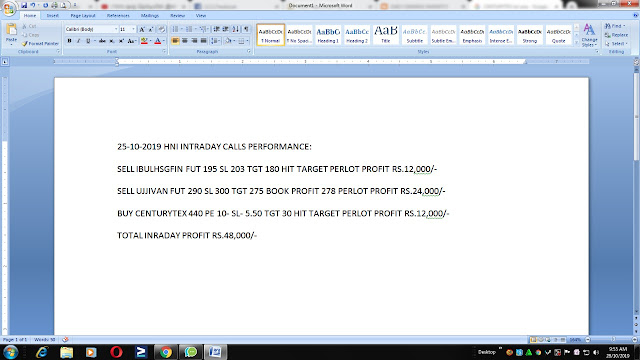Expand the bullets list dropdown

(182, 29)
